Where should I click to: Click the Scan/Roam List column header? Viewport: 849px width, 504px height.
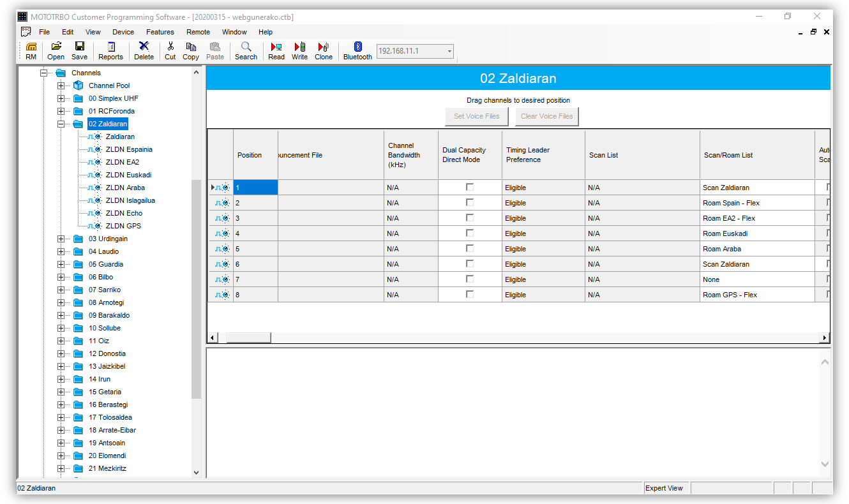tap(756, 155)
